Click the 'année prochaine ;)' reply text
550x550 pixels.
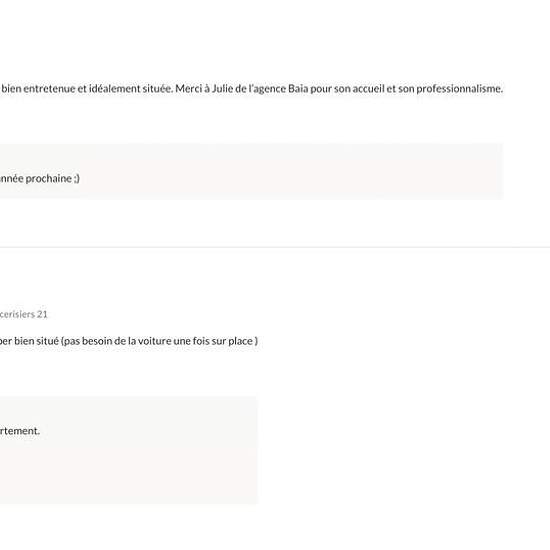pos(40,179)
